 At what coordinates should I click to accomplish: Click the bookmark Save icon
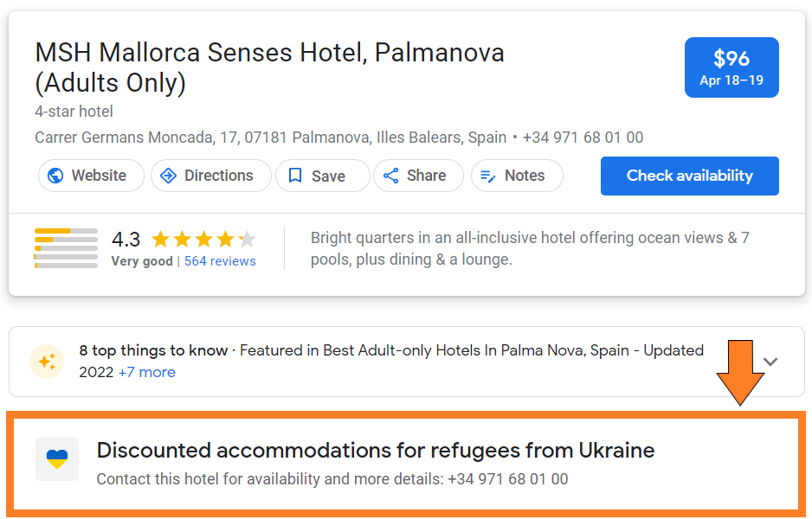point(295,176)
